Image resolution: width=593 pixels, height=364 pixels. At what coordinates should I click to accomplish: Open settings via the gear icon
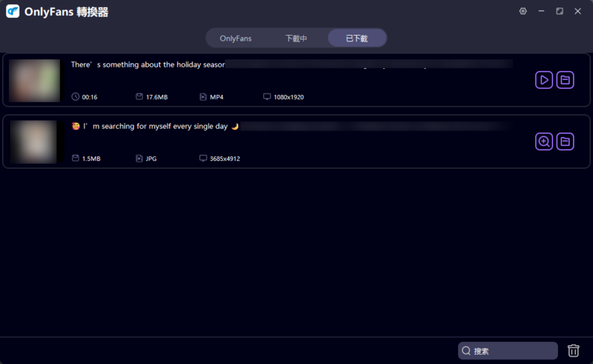click(x=523, y=11)
